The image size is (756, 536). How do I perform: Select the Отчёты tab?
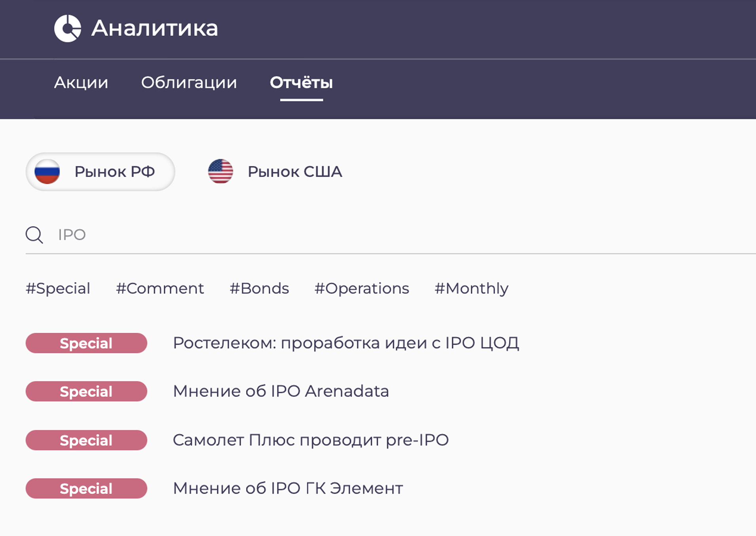301,83
